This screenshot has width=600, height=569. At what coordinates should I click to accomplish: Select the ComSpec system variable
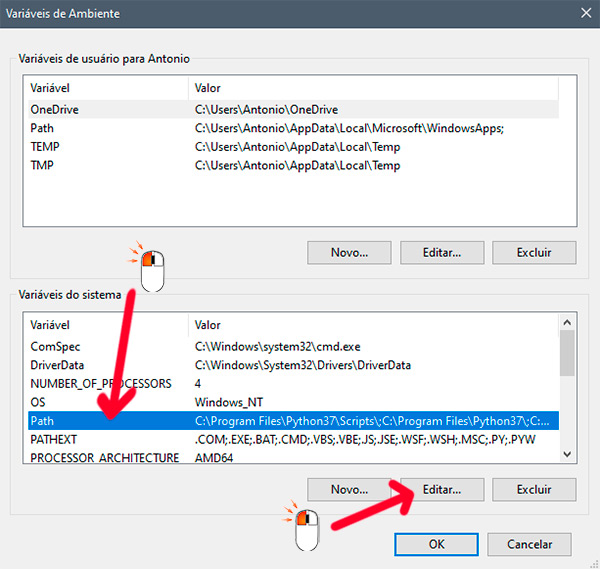293,347
